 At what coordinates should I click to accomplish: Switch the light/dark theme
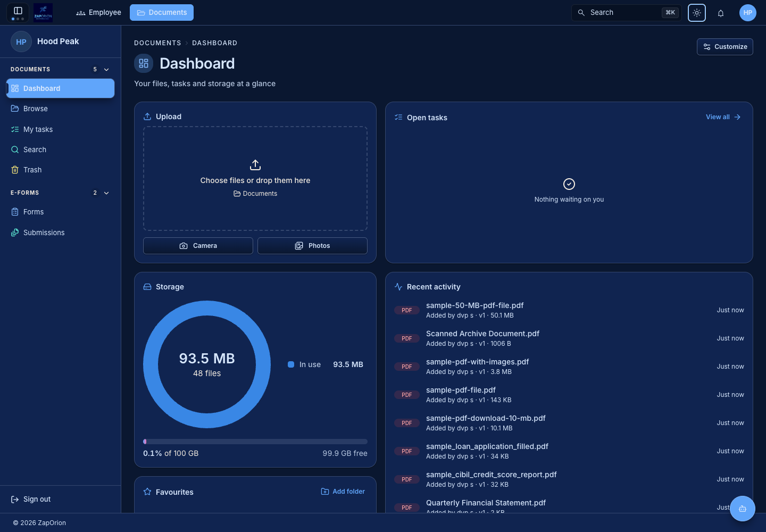697,13
